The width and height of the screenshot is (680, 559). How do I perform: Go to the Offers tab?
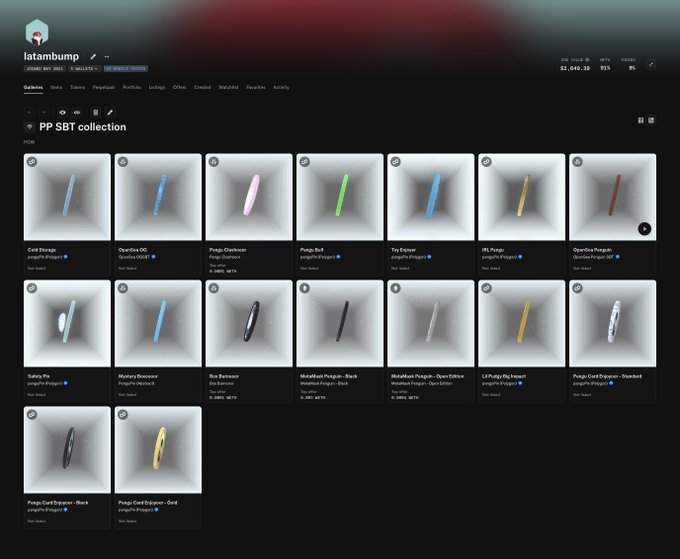pyautogui.click(x=180, y=87)
